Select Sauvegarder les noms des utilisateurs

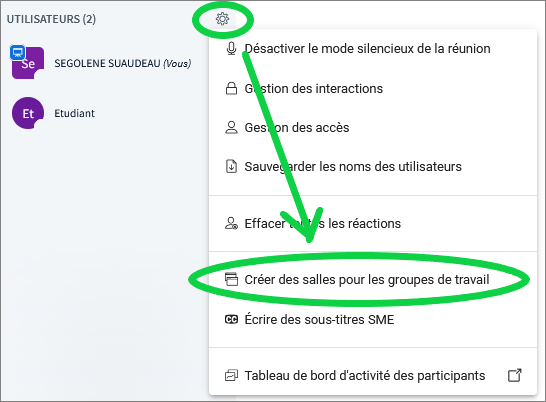[373, 167]
